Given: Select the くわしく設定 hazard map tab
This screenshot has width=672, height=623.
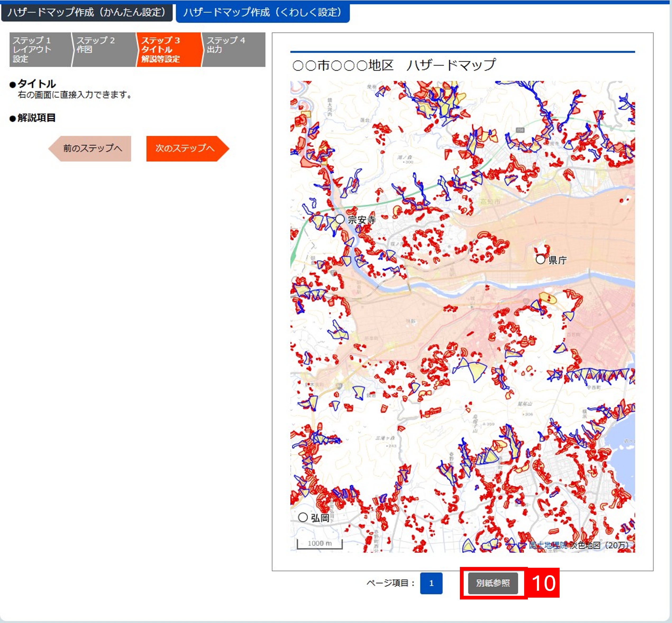Looking at the screenshot, I should (262, 12).
